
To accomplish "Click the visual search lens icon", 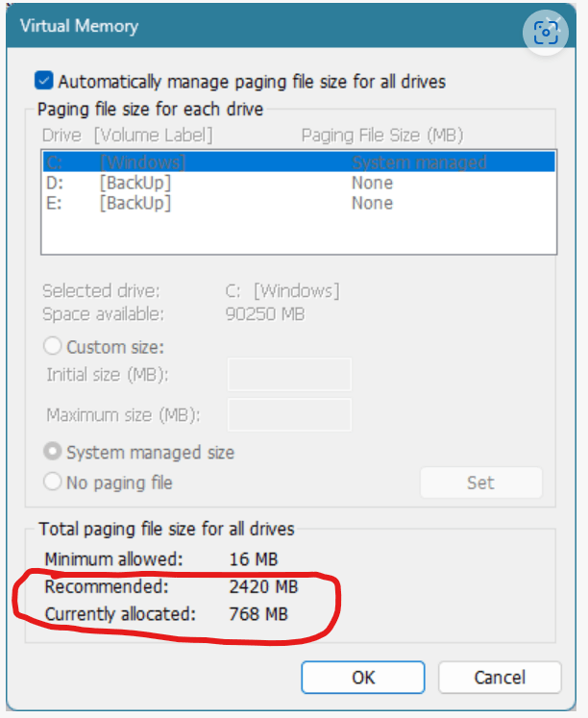I will pyautogui.click(x=546, y=33).
